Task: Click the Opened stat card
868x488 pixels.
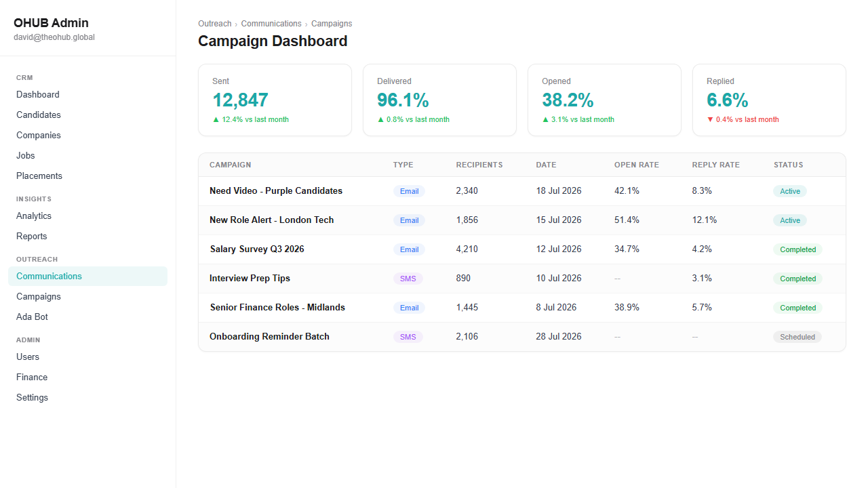Action: (604, 100)
